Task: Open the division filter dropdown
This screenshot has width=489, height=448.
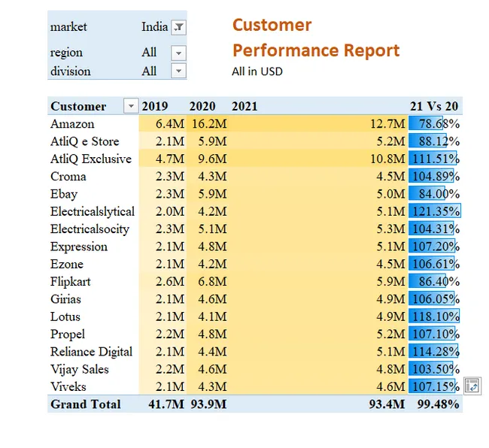Action: (x=179, y=71)
